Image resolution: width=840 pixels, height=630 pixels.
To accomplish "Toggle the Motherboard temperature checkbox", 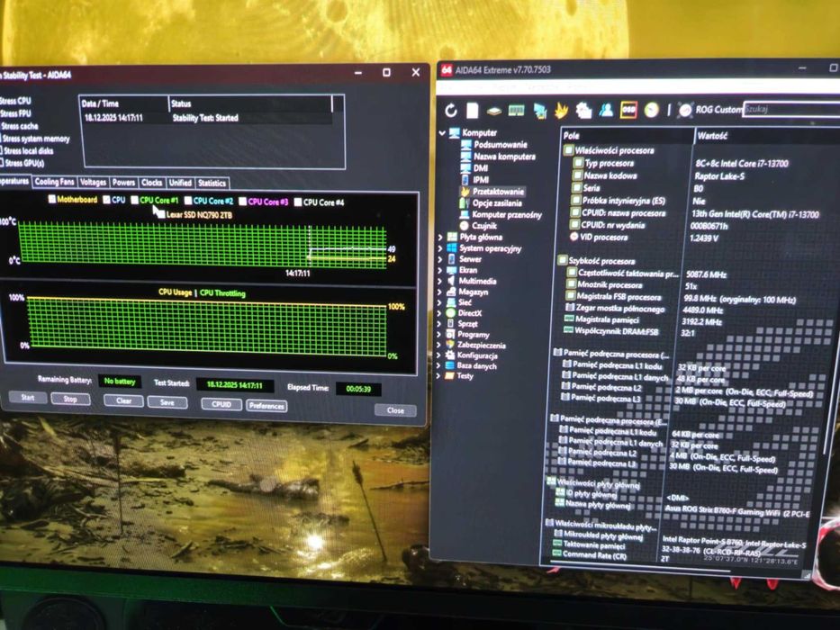I will [51, 199].
